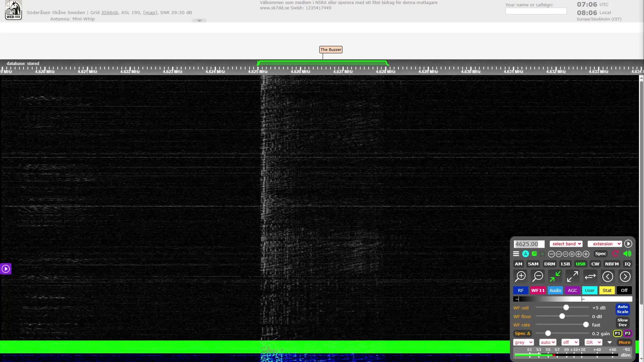
Task: Zoom to band with green inward arrows
Action: click(x=555, y=277)
